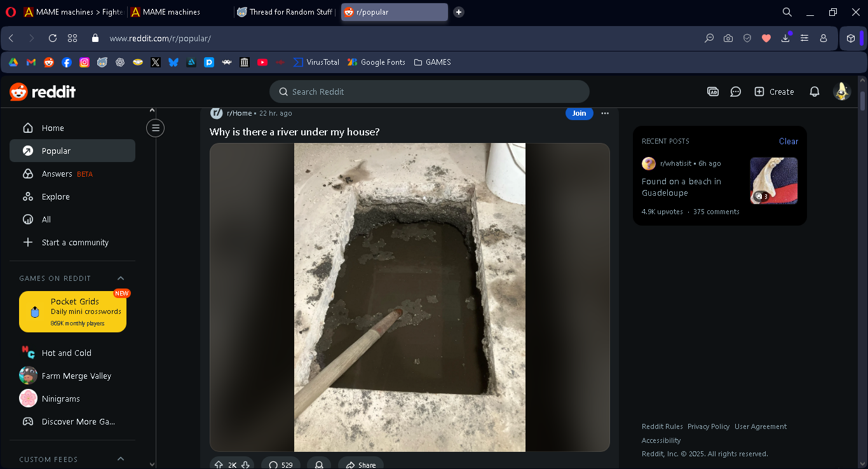868x469 pixels.
Task: Reload the current page
Action: click(53, 38)
